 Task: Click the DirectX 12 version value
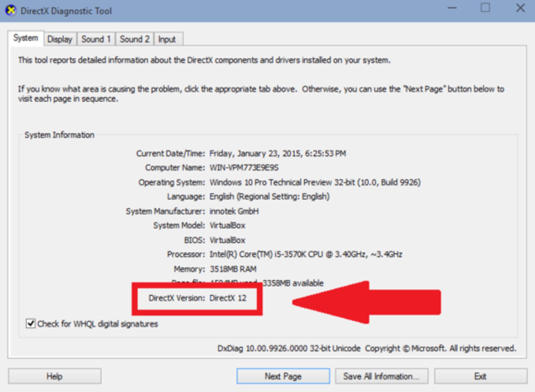228,298
